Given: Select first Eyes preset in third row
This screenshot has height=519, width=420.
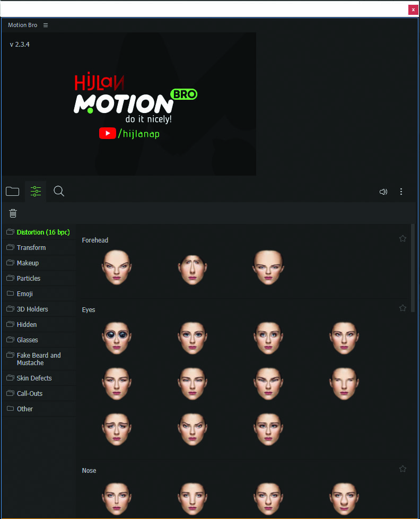Looking at the screenshot, I should click(117, 429).
